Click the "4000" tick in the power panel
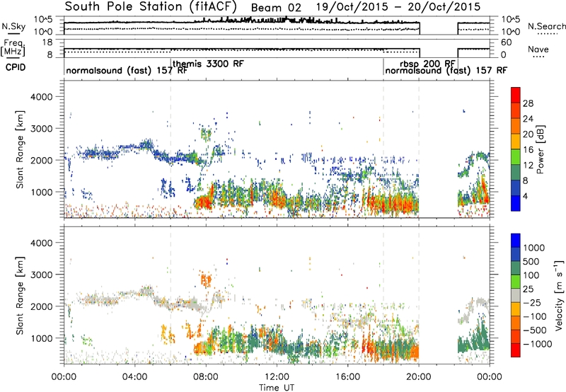 [x=41, y=96]
